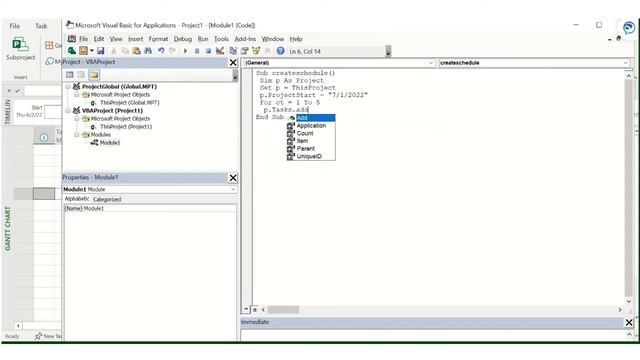640x360 pixels.
Task: Click the View Object icon in Project Explorer
Action: pyautogui.click(x=81, y=75)
